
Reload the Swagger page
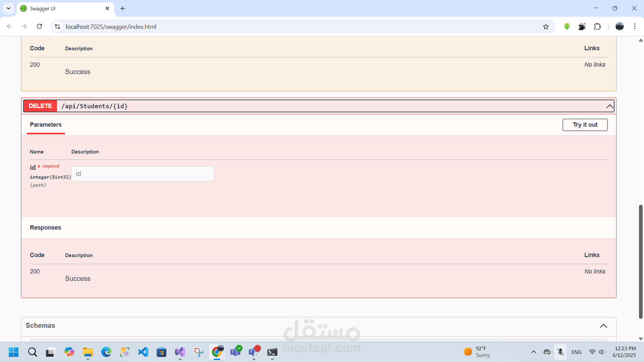coord(39,26)
